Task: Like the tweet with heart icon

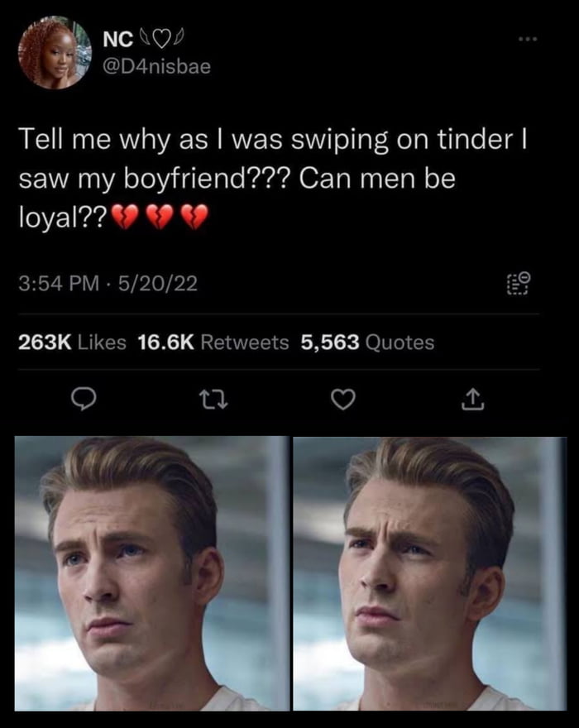Action: point(343,400)
